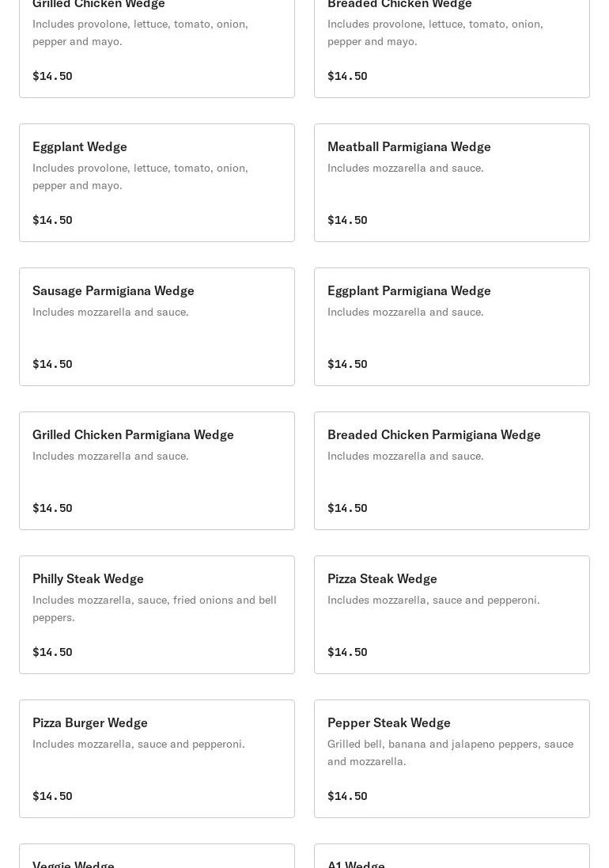The height and width of the screenshot is (868, 609).
Task: Click the partially visible Veggie Wedge card
Action: pyautogui.click(x=157, y=858)
